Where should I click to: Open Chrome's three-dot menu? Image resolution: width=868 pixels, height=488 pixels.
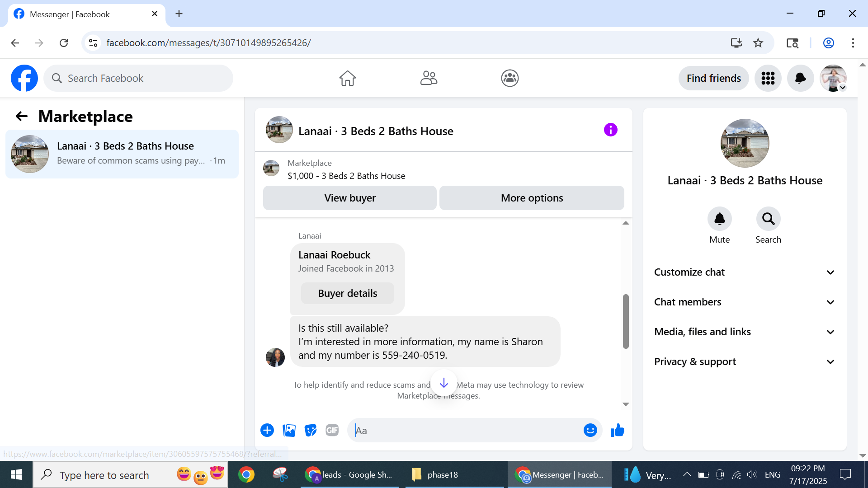pos(853,43)
